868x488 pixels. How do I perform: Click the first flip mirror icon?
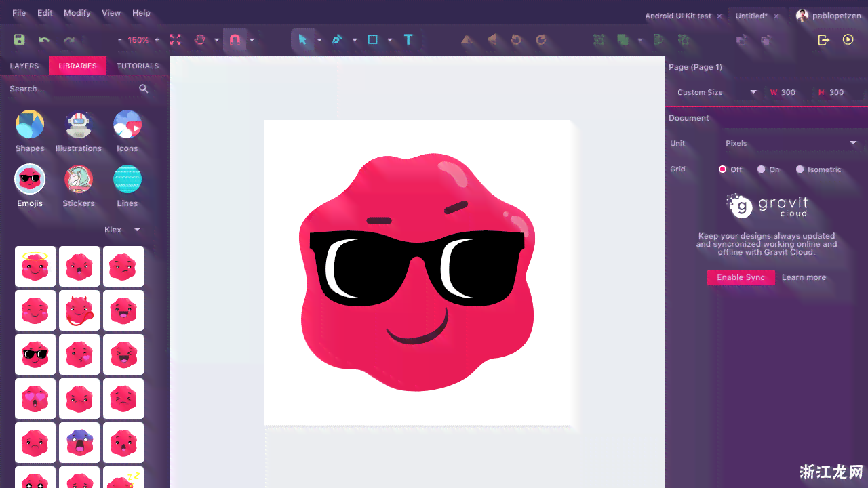(467, 40)
